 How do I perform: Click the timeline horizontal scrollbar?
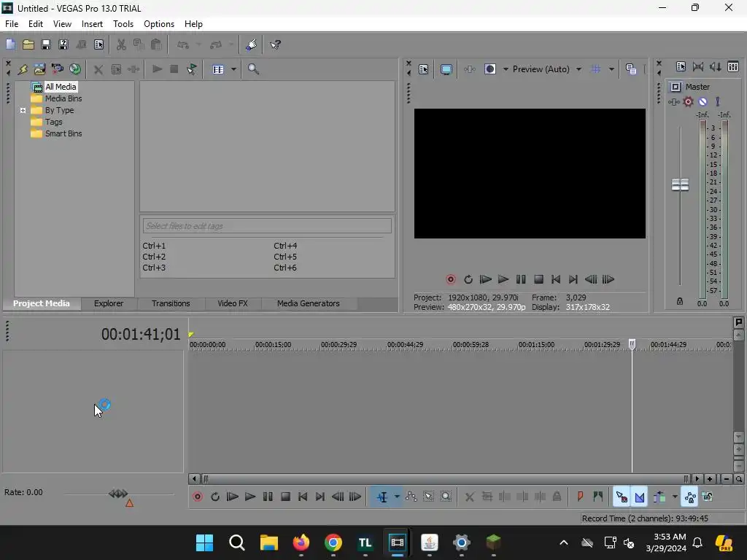(x=444, y=479)
